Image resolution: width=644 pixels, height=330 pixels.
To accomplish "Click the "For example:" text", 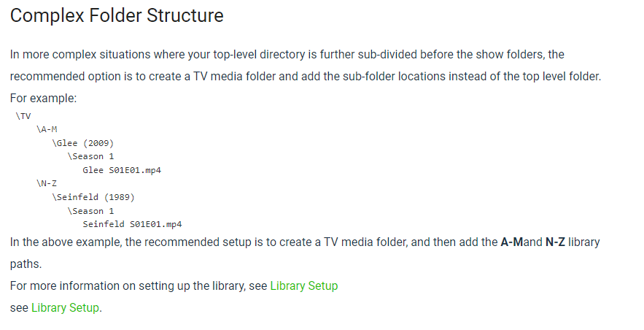I will click(44, 98).
